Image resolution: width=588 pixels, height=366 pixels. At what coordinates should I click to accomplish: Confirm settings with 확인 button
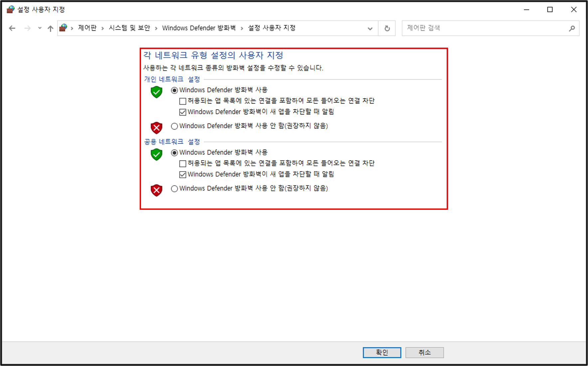pyautogui.click(x=382, y=352)
